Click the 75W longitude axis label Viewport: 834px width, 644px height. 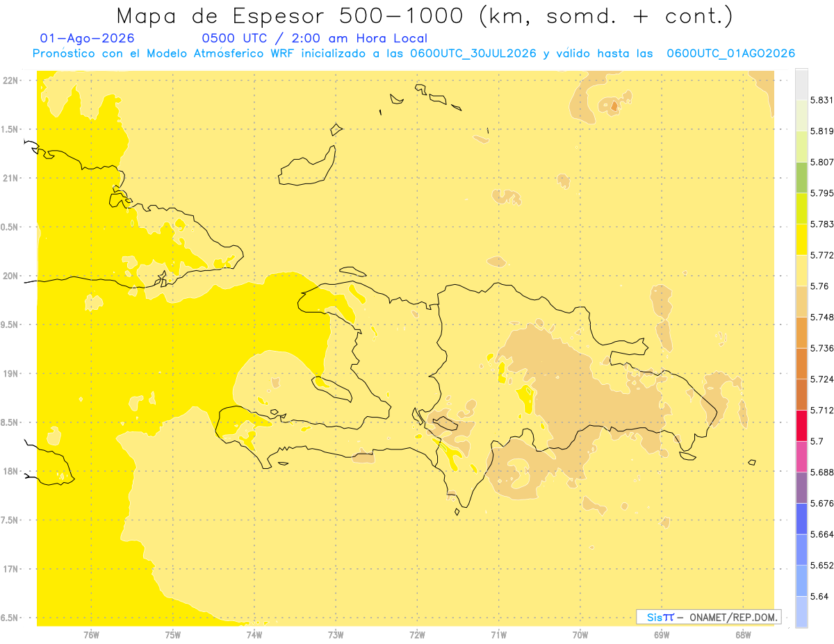[x=173, y=635]
